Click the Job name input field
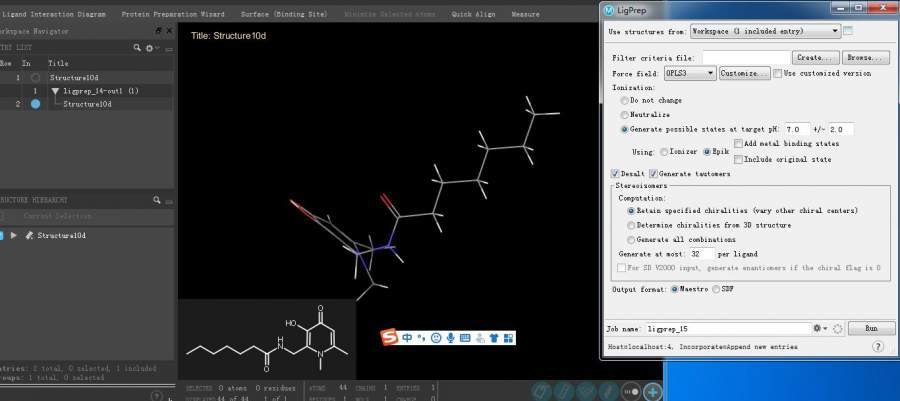 click(727, 328)
